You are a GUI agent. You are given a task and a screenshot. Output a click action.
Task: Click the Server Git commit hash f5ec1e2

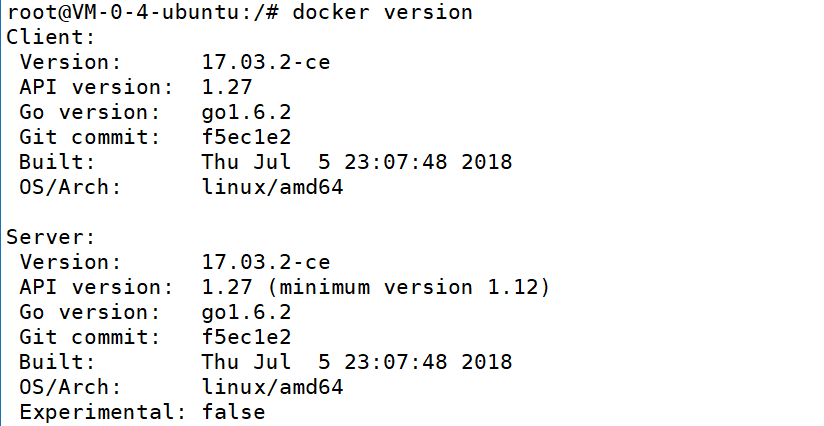click(x=246, y=337)
